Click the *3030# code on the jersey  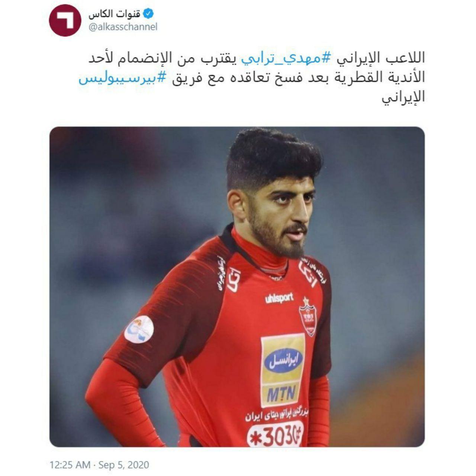click(275, 435)
